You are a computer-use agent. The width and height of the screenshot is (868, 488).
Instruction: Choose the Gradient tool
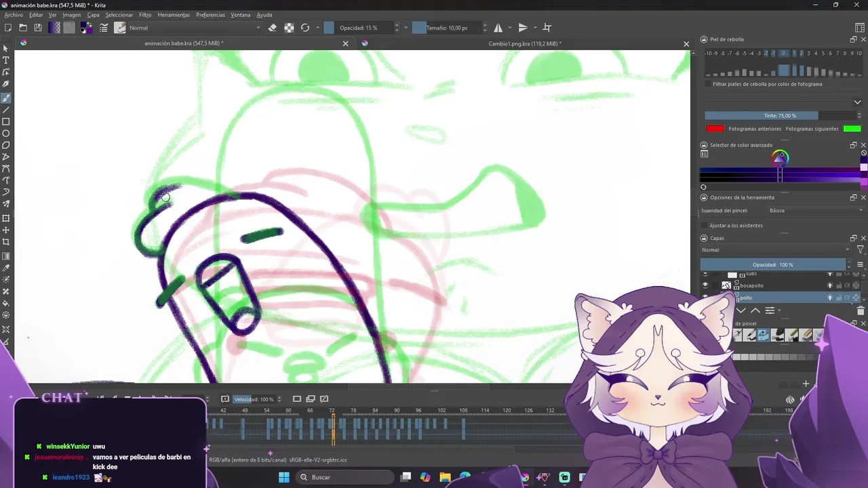click(x=6, y=256)
